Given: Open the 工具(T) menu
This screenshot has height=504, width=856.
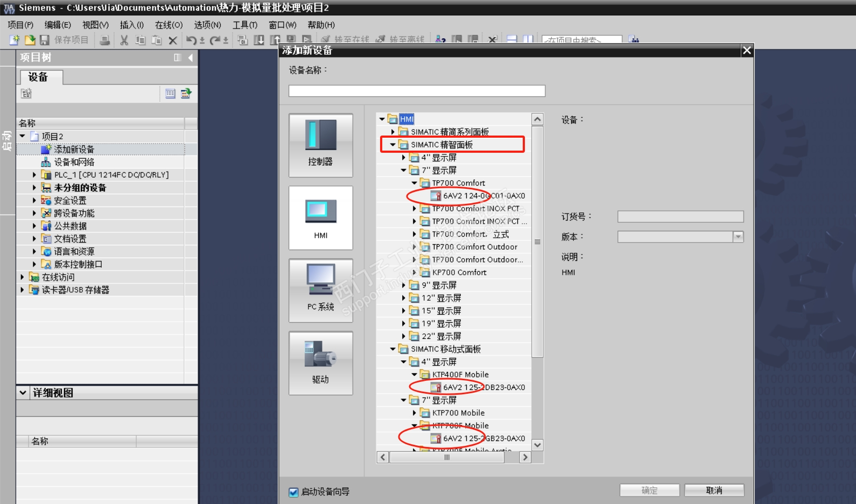Looking at the screenshot, I should coord(245,25).
